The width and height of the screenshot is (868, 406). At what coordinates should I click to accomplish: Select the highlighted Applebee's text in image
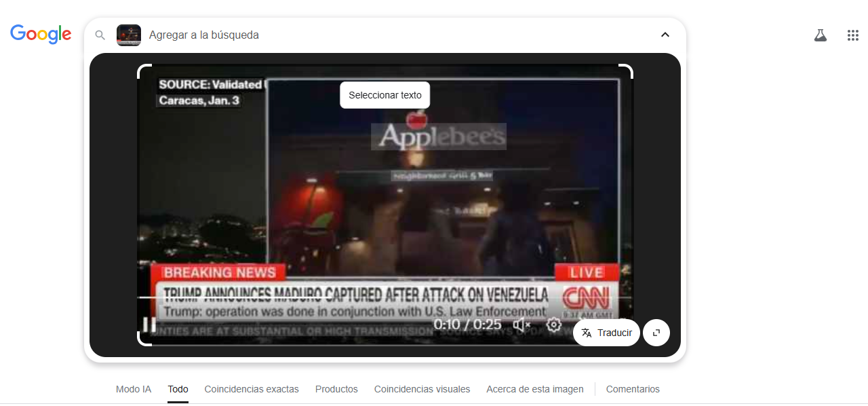439,136
